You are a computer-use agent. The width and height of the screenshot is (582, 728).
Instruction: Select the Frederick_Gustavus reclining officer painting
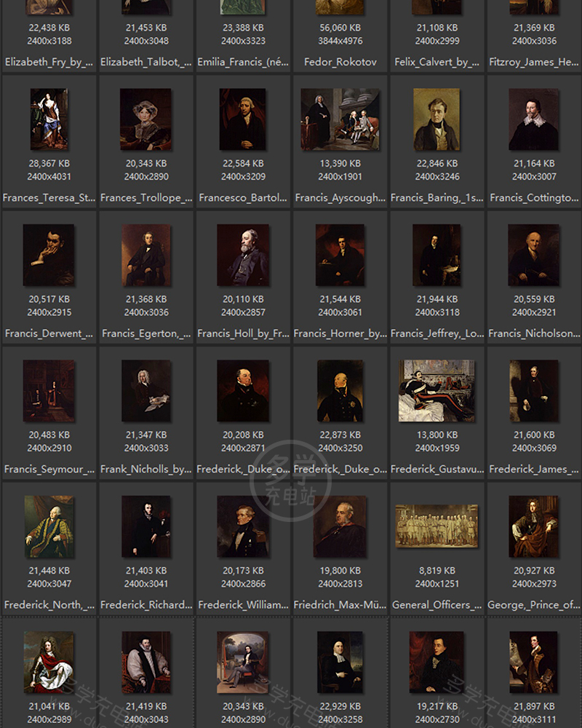click(437, 391)
